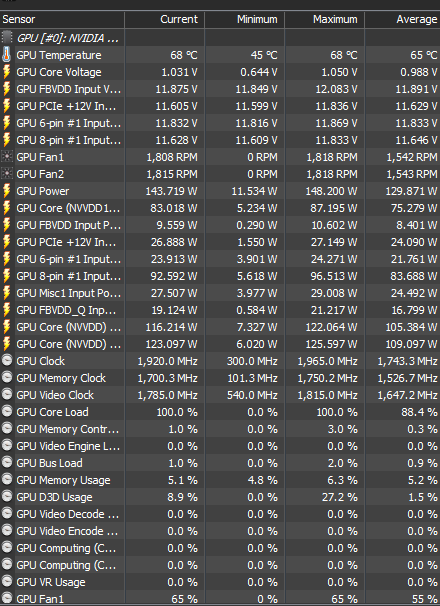Select the GPU Video Clock sensor row
Screen dimensions: 440x606
(220, 395)
